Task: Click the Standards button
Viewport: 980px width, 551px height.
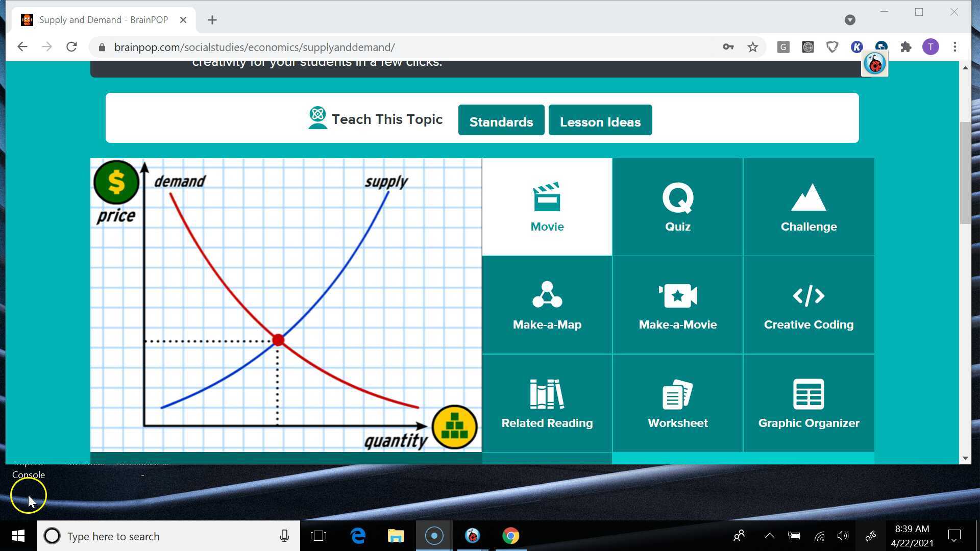Action: (501, 121)
